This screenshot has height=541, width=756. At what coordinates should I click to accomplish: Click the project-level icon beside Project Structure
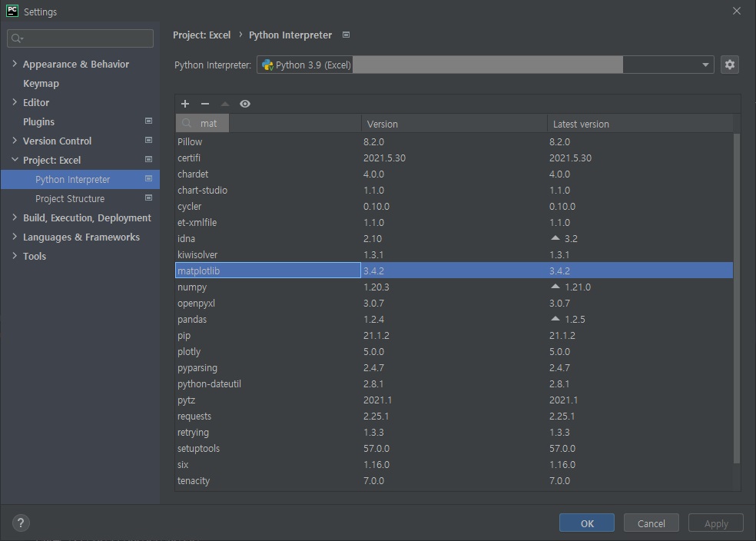coord(148,197)
